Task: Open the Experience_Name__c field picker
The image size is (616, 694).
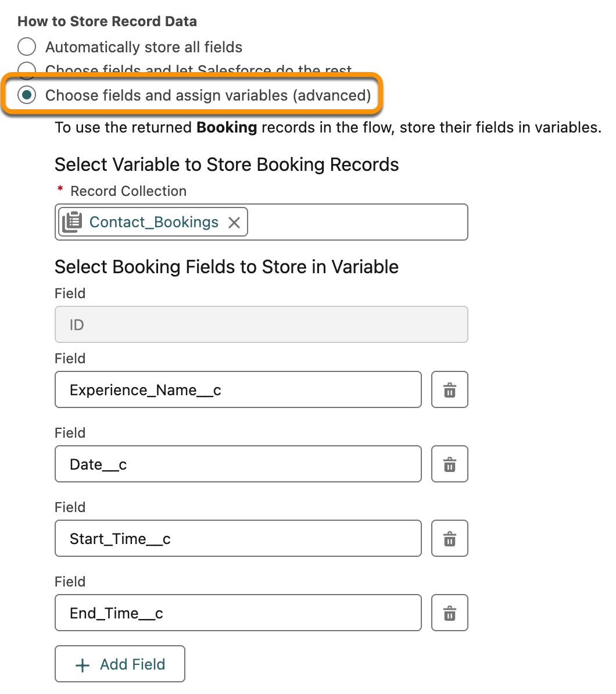Action: 238,389
